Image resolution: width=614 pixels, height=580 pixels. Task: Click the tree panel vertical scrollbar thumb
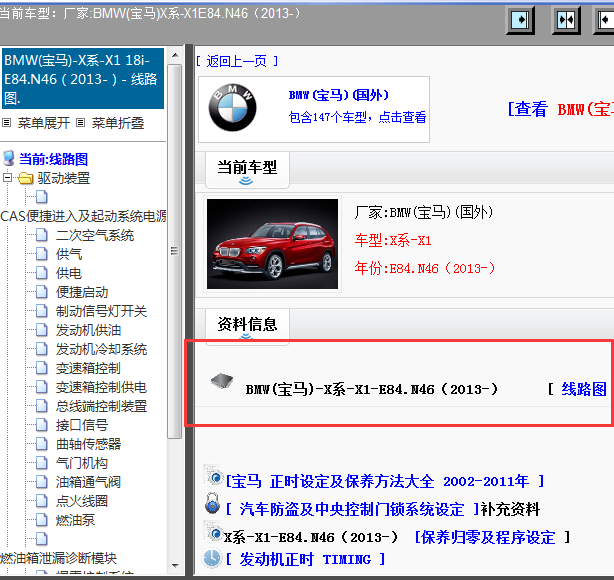click(175, 251)
